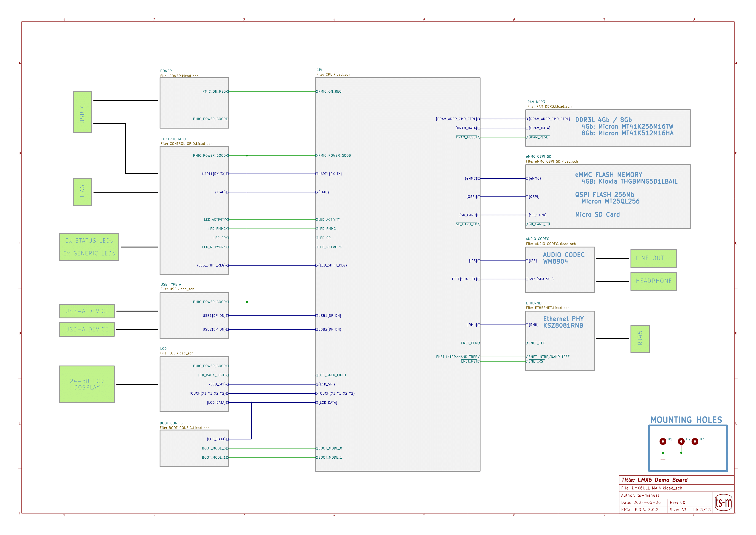Click {eMMC} pin on eMMC QSPI SD sheet

534,179
